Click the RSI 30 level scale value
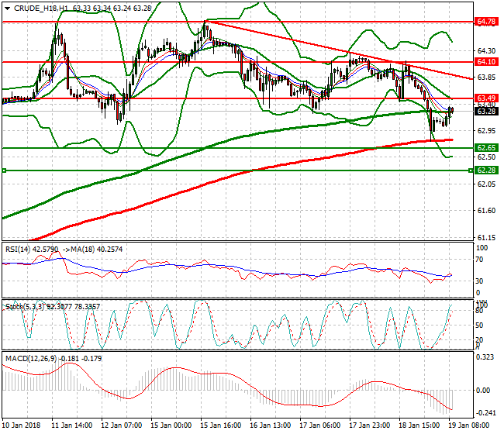This screenshot has height=434, width=504. point(479,281)
